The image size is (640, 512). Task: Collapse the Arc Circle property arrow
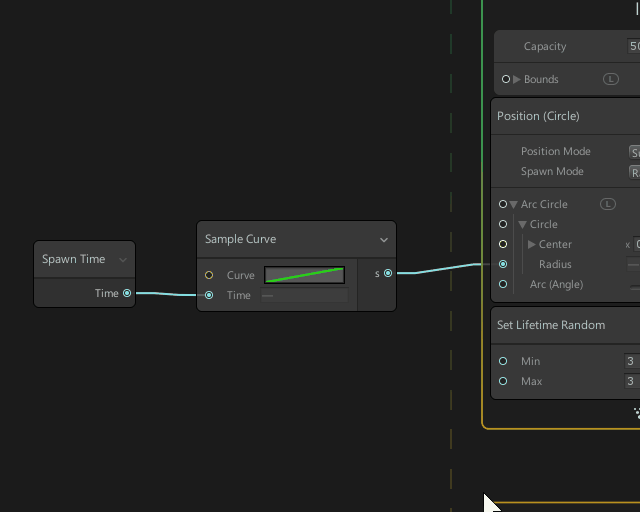[513, 205]
